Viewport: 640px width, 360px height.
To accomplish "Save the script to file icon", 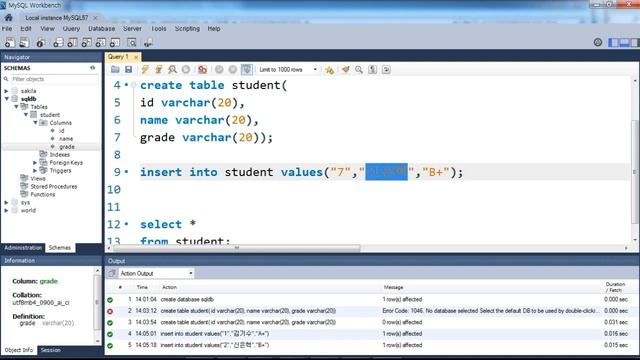I will [129, 69].
